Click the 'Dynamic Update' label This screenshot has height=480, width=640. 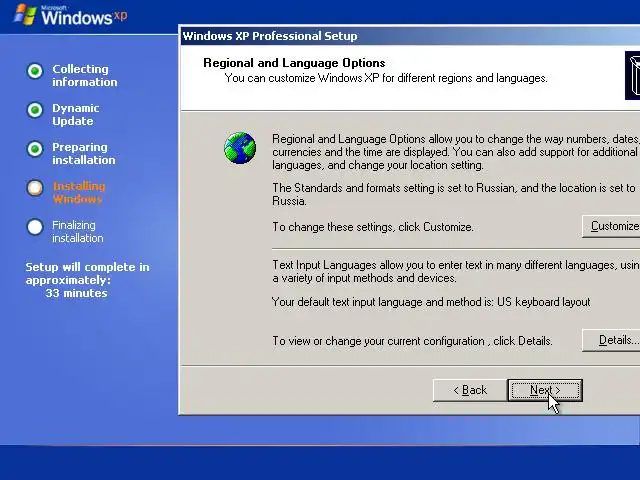point(76,115)
